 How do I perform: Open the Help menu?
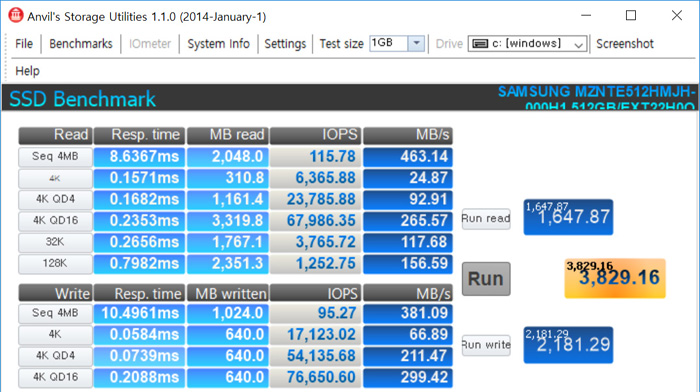point(27,71)
